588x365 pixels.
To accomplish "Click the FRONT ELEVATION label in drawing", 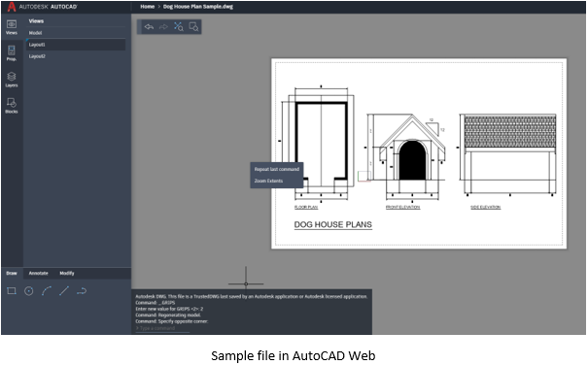I will pos(402,207).
